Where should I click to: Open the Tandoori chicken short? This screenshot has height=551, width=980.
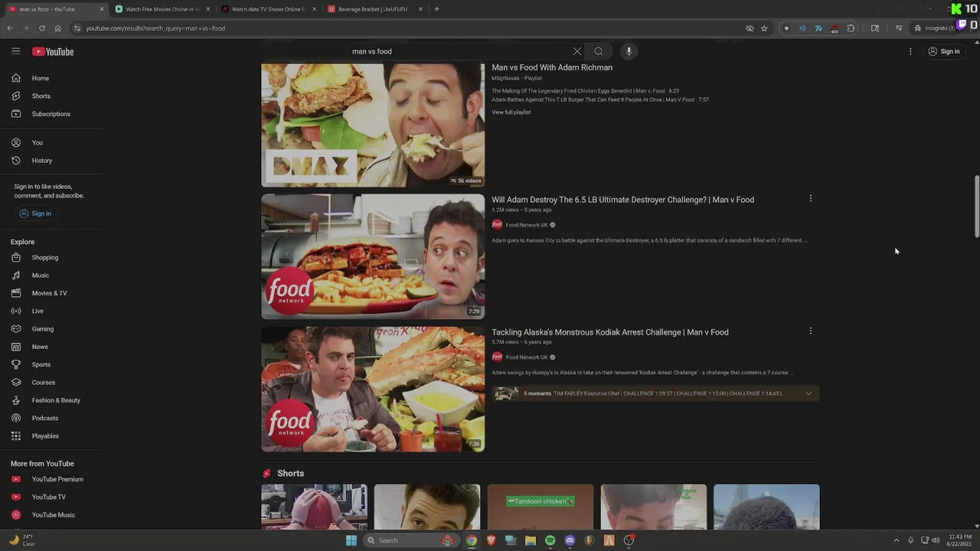(x=541, y=507)
